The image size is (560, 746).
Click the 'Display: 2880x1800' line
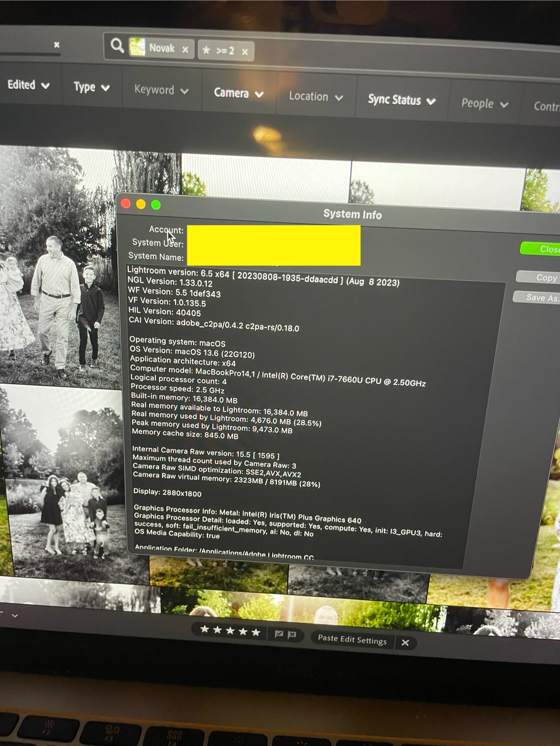[167, 492]
